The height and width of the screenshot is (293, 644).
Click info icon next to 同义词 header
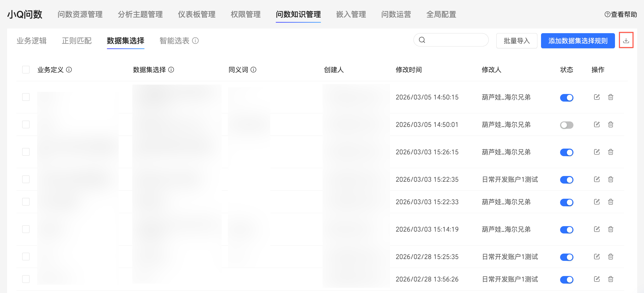[x=254, y=70]
